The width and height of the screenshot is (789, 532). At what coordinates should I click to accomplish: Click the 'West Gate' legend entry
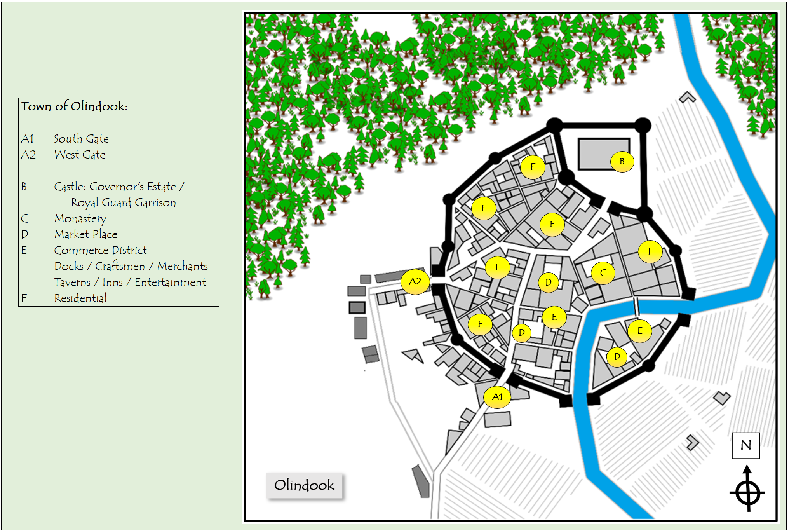tap(80, 155)
